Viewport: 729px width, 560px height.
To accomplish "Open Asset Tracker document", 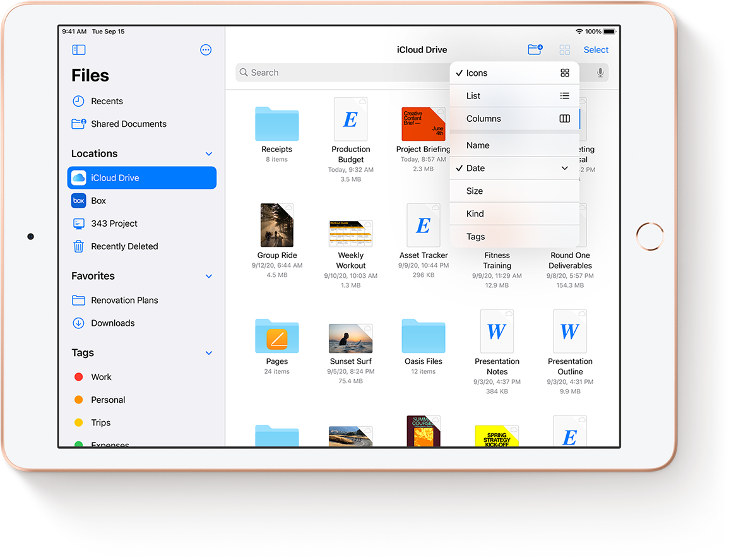I will [423, 225].
